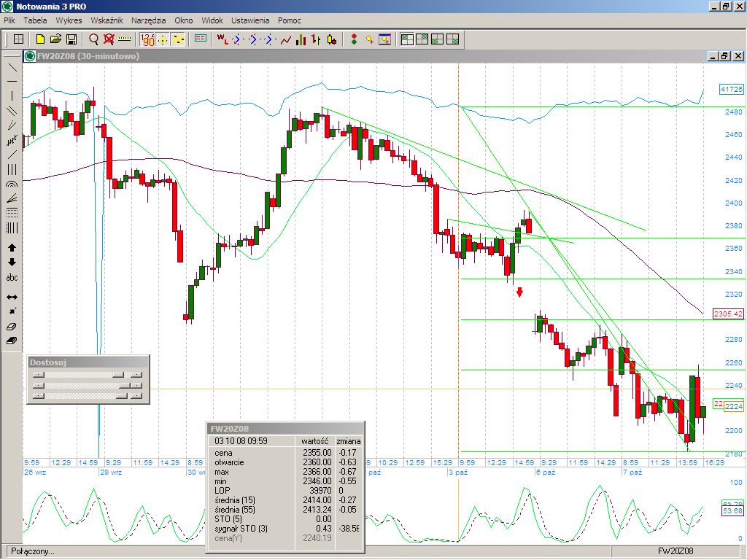Create a new document with yellow page icon
This screenshot has height=560, width=747.
pos(41,39)
